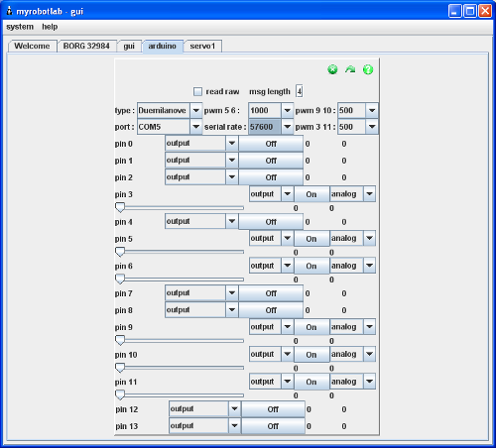Click the green arrow detach icon
Screen dimensions: 496x448
[x=350, y=69]
